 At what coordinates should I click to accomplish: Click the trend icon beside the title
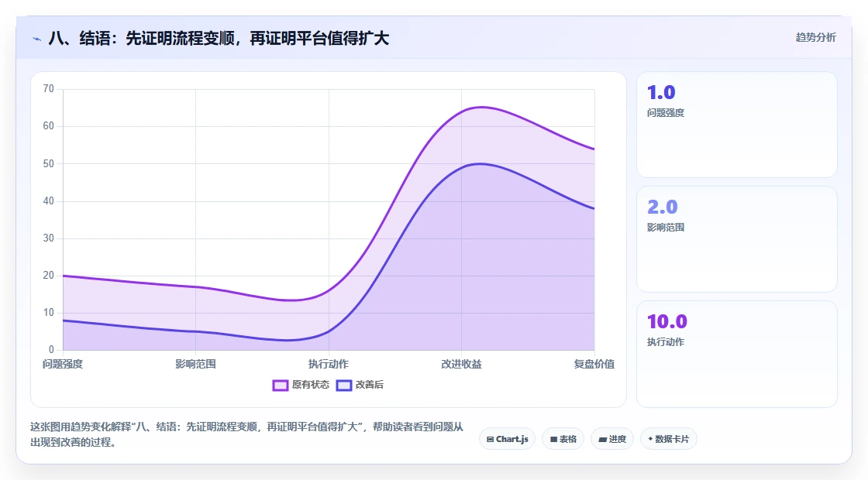point(37,39)
